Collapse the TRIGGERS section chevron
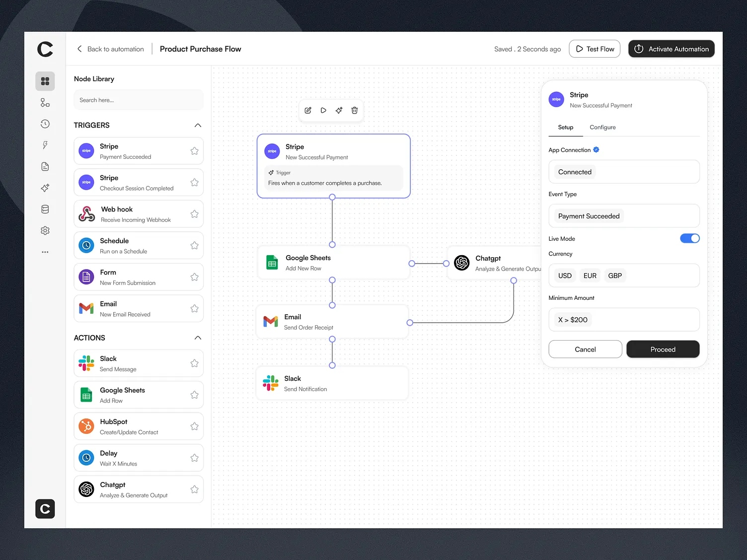Image resolution: width=747 pixels, height=560 pixels. [198, 125]
